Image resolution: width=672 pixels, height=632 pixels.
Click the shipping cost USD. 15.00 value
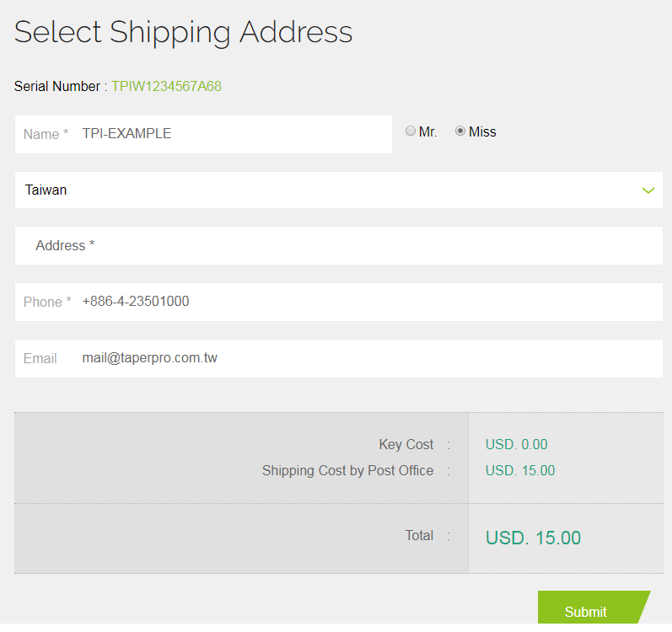[519, 471]
